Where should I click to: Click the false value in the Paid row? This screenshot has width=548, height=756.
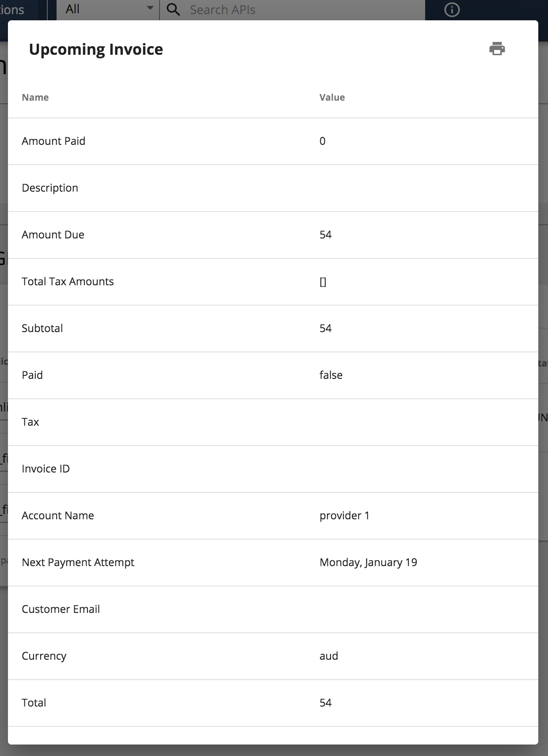click(x=331, y=375)
